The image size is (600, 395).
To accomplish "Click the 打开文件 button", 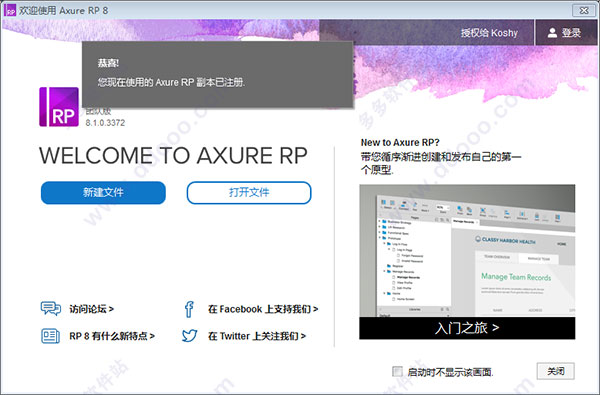I will [249, 193].
